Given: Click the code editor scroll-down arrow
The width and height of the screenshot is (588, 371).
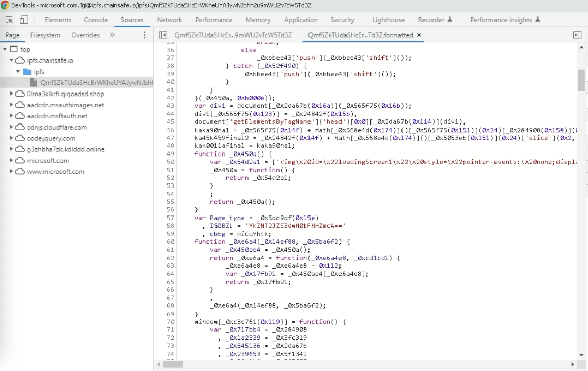Looking at the screenshot, I should (x=581, y=355).
